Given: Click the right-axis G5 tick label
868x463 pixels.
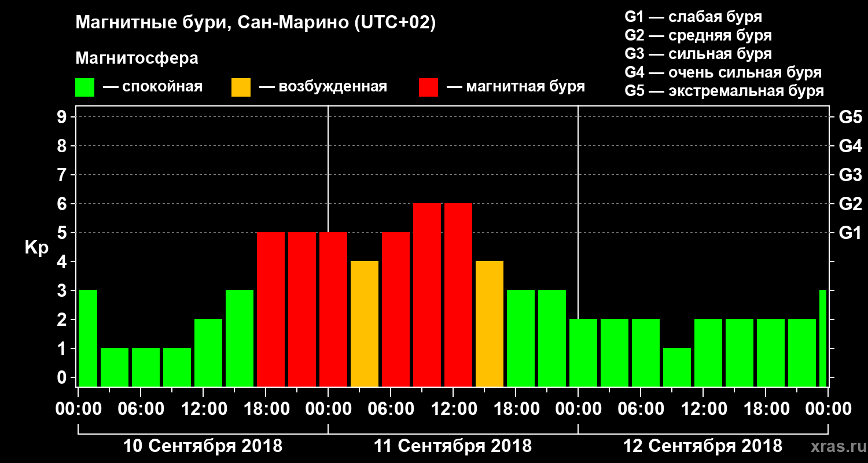Looking at the screenshot, I should point(850,117).
